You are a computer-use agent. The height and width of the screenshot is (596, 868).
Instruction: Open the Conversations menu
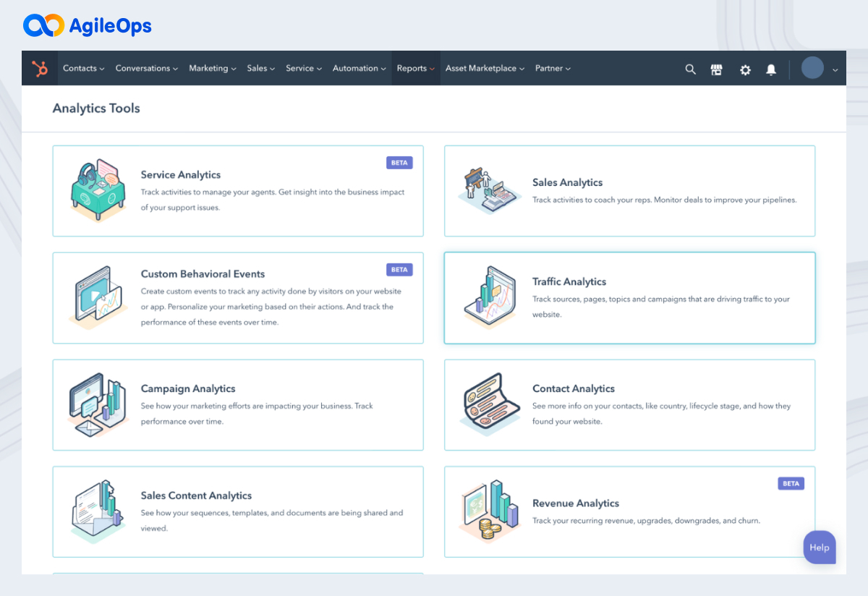point(147,69)
